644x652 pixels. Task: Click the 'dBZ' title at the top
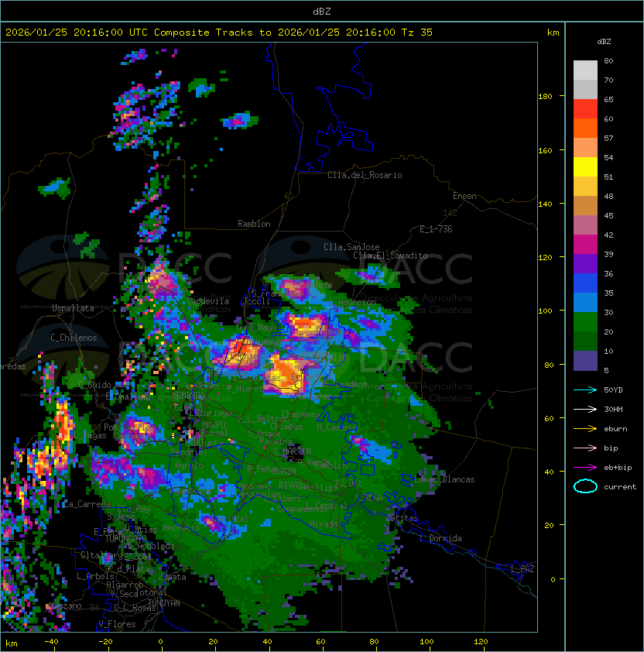322,12
